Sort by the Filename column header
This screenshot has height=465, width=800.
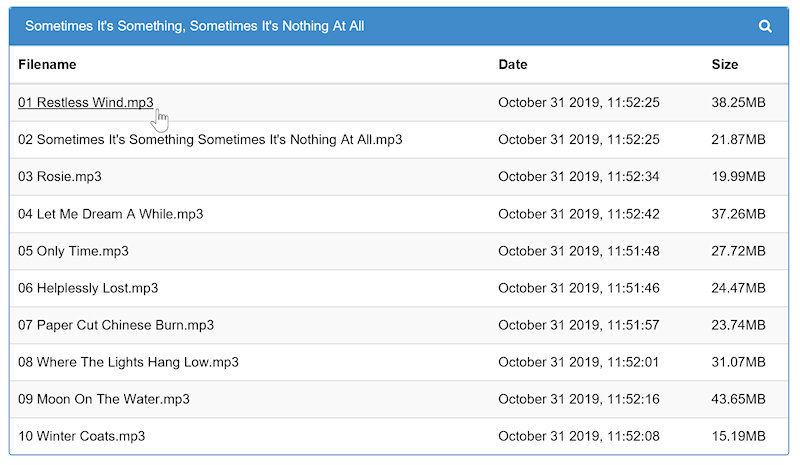click(47, 64)
